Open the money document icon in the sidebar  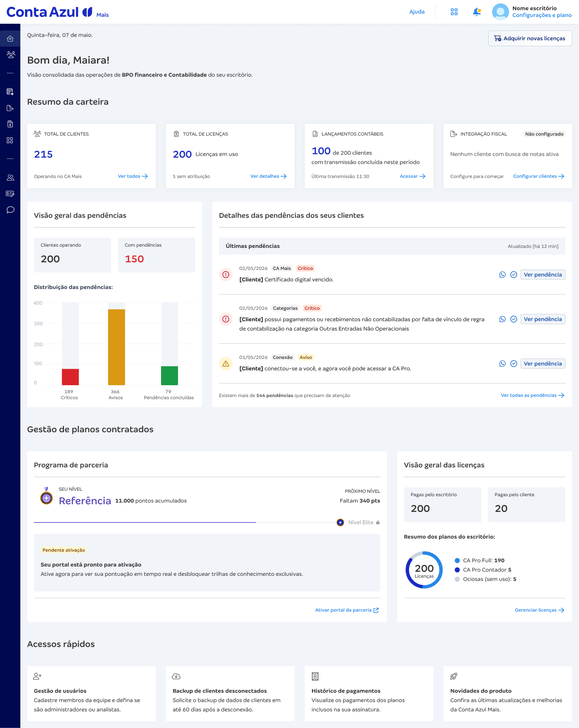pos(10,124)
